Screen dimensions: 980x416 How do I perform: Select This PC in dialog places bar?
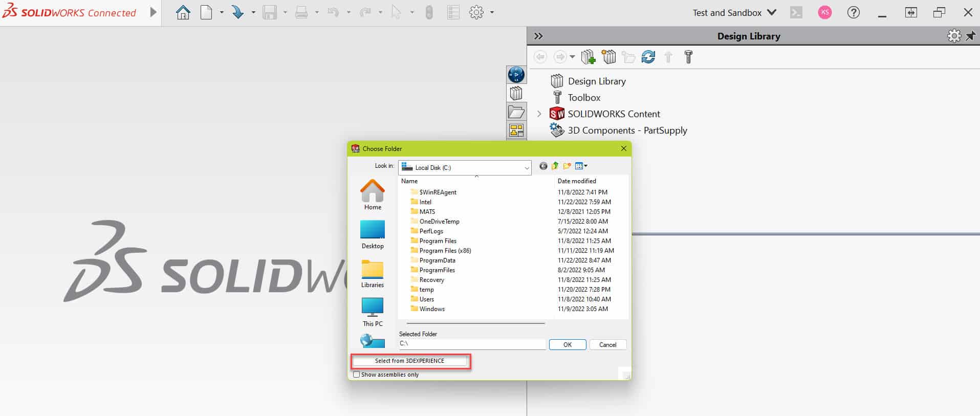(x=373, y=312)
